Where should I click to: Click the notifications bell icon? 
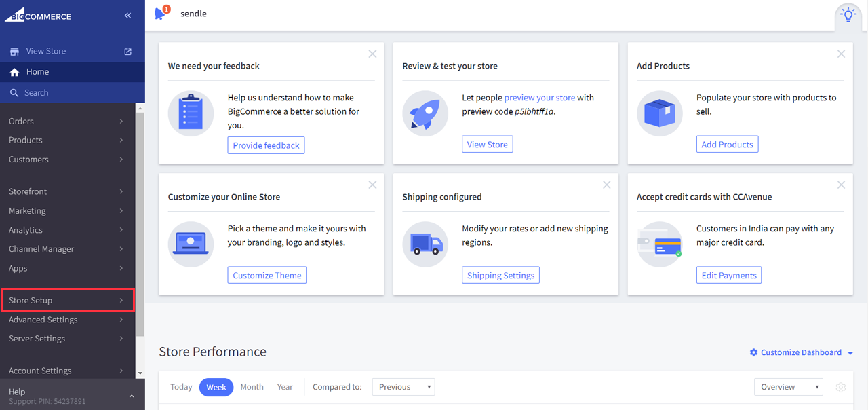(x=161, y=14)
